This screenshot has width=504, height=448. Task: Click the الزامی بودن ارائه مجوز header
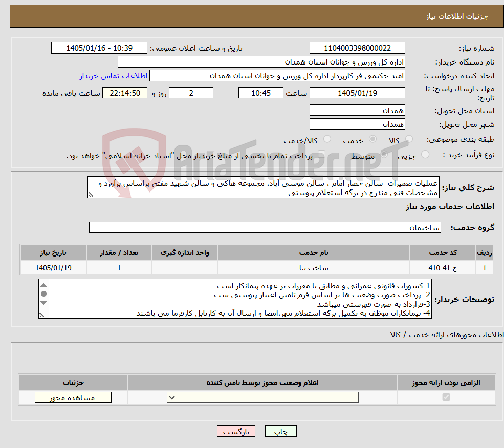(x=446, y=382)
